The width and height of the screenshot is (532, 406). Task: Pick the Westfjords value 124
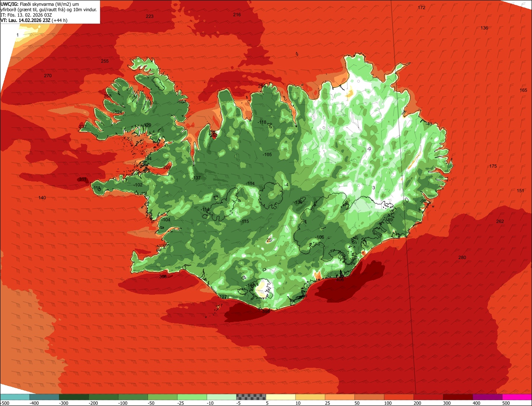coord(118,112)
